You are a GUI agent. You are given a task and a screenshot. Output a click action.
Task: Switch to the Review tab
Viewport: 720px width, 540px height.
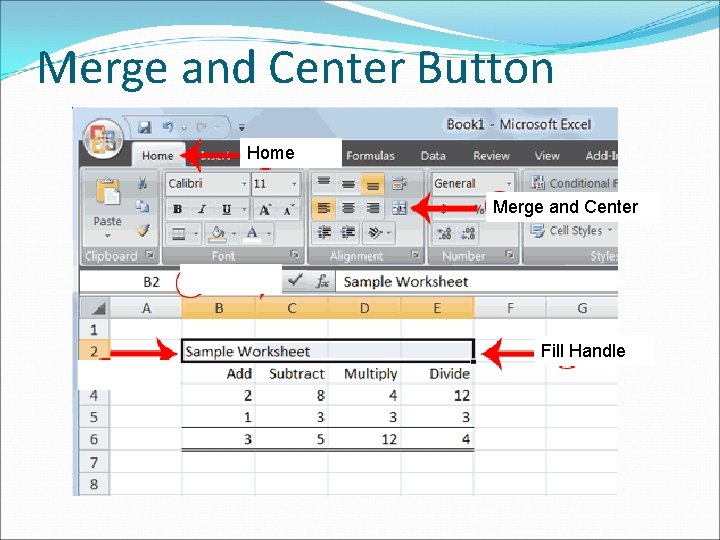coord(491,156)
